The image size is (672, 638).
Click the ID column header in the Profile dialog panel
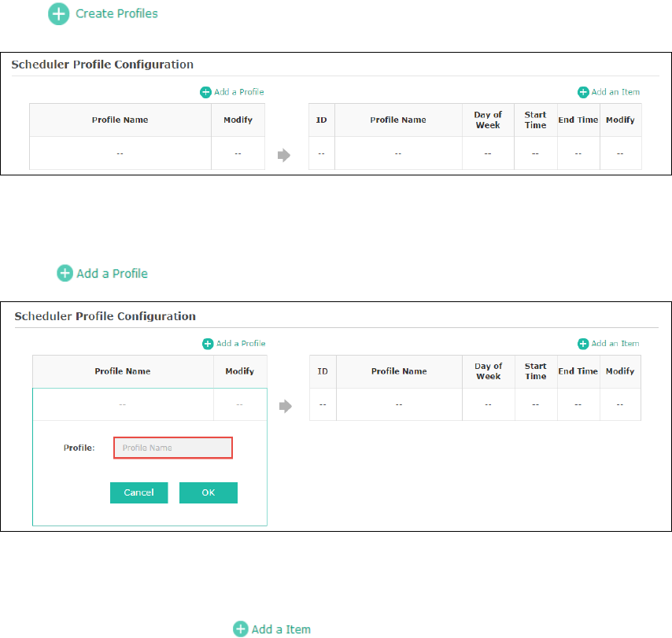[x=322, y=371]
